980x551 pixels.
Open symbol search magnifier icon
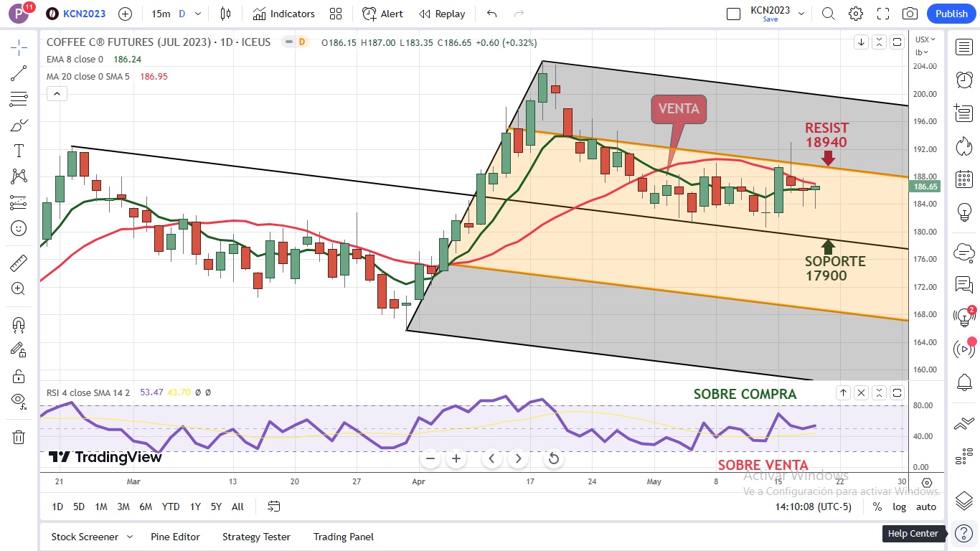pyautogui.click(x=829, y=14)
